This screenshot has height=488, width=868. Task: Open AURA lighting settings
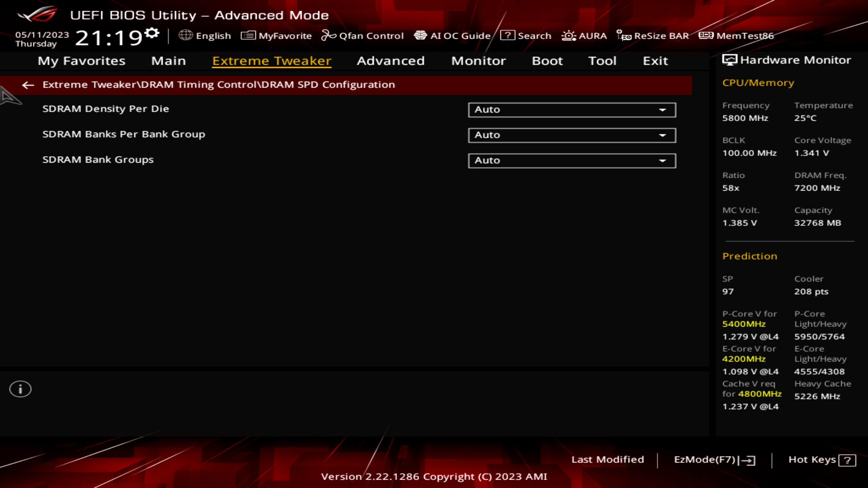click(x=584, y=35)
